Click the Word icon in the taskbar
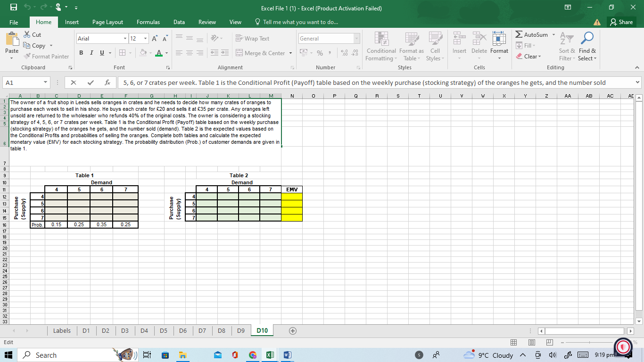 click(x=287, y=355)
